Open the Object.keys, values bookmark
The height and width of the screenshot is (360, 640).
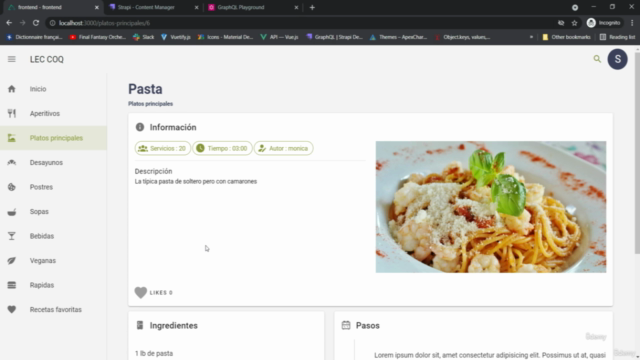click(462, 37)
